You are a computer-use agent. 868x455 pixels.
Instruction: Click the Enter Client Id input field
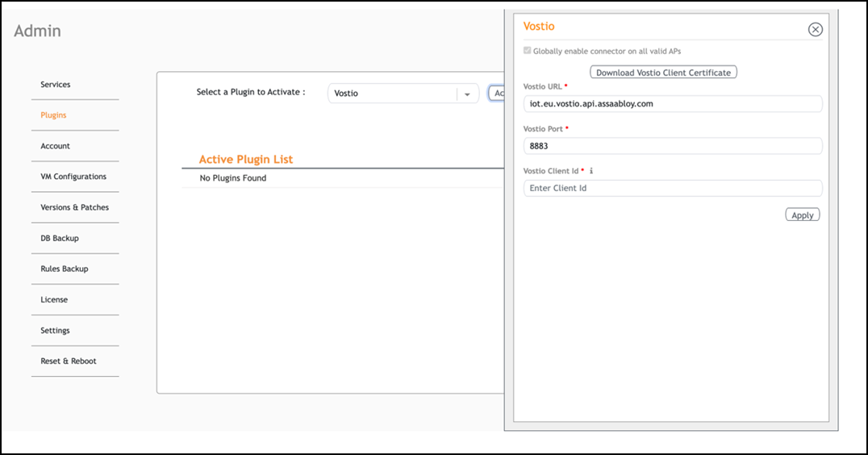click(673, 188)
